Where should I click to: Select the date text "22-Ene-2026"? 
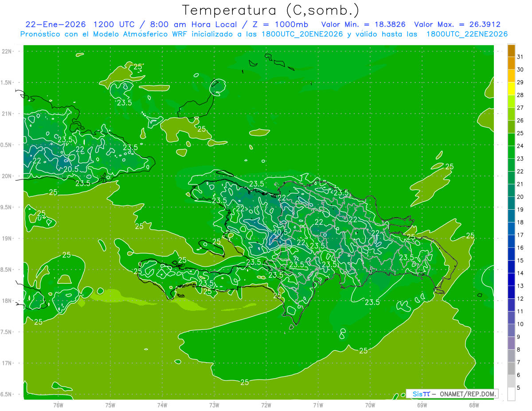pos(55,24)
